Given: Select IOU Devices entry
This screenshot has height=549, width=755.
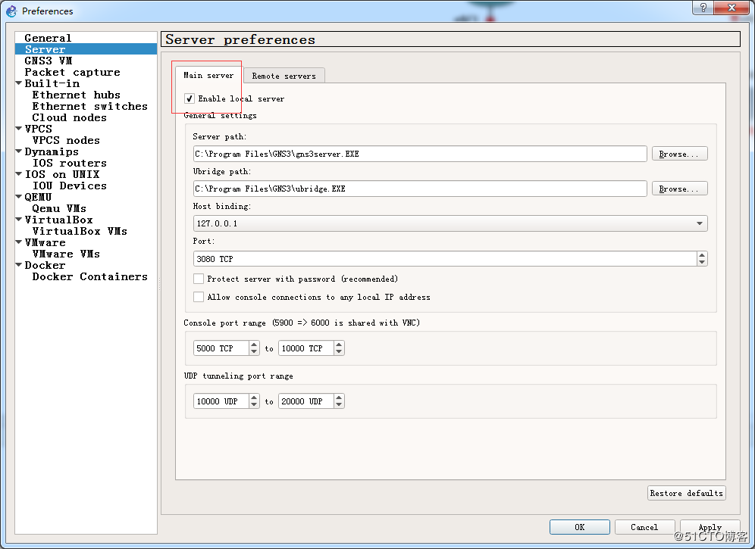Looking at the screenshot, I should tap(69, 185).
